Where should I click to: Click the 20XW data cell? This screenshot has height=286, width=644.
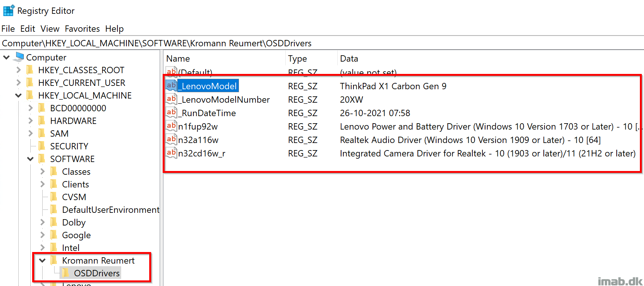(351, 100)
